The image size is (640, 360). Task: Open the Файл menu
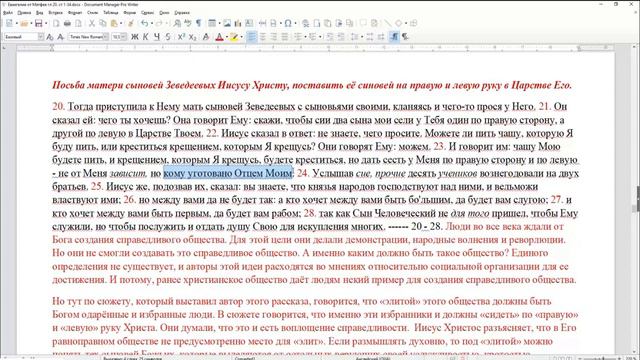8,13
